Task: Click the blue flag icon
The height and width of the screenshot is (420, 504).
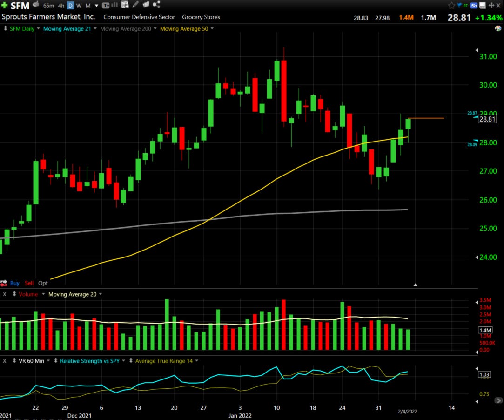Action: pyautogui.click(x=459, y=5)
